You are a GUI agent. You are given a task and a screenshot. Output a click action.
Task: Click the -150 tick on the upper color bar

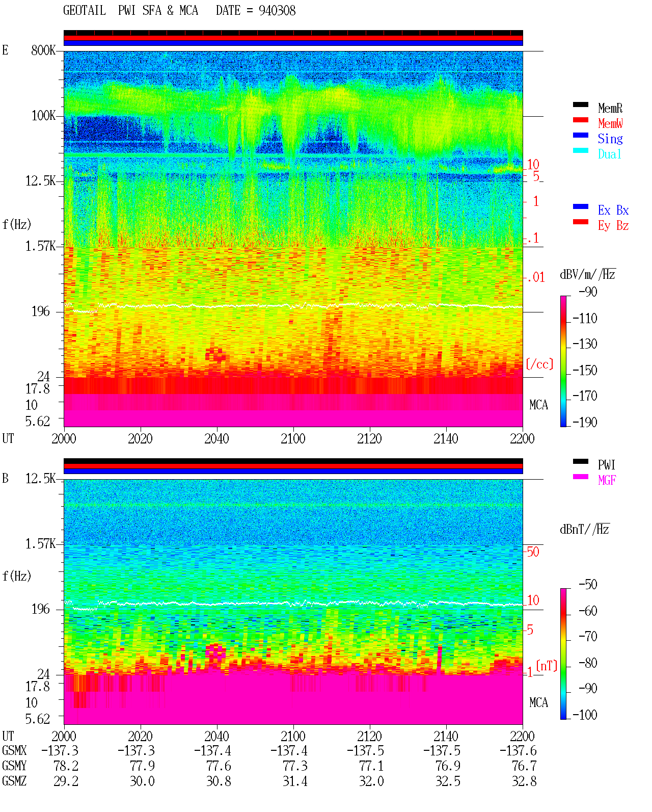585,371
